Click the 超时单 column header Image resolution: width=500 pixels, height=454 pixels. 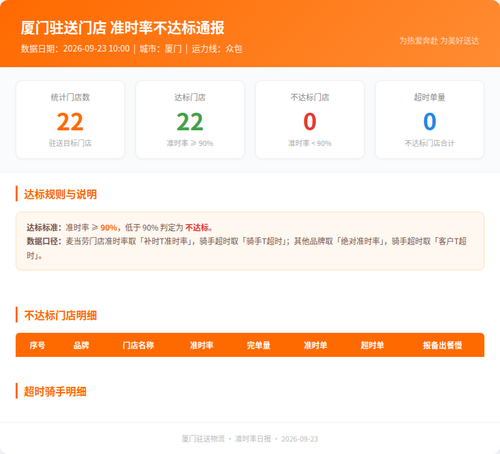(x=372, y=345)
